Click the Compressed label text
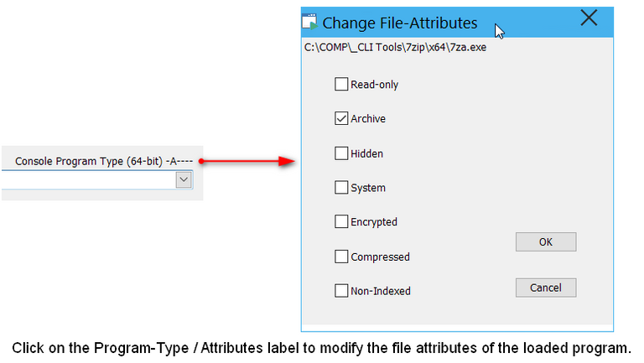Screen dimensions: 644x363 [380, 257]
